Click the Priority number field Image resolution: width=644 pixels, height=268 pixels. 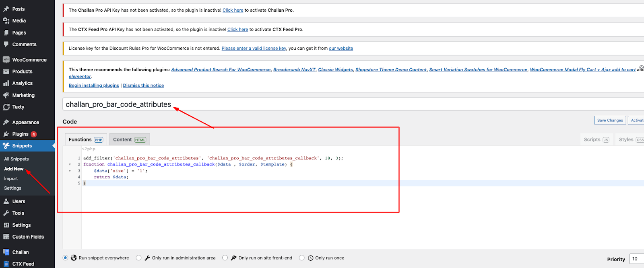tap(637, 259)
